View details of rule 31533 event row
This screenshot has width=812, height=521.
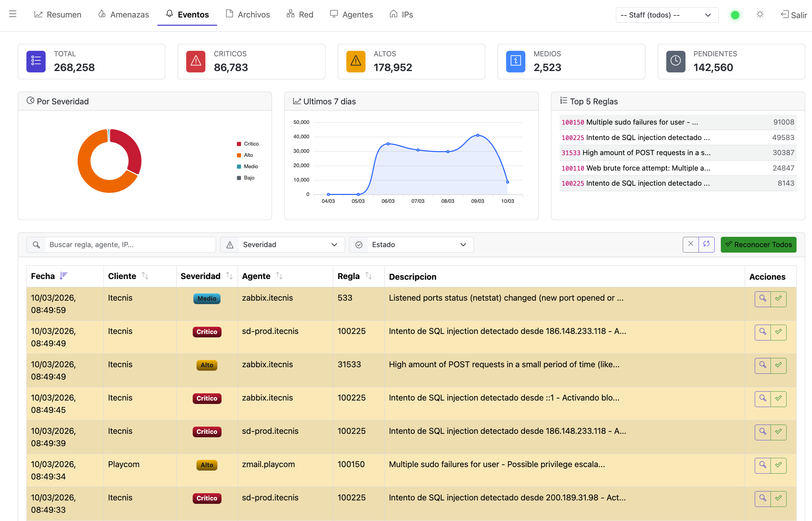(763, 365)
